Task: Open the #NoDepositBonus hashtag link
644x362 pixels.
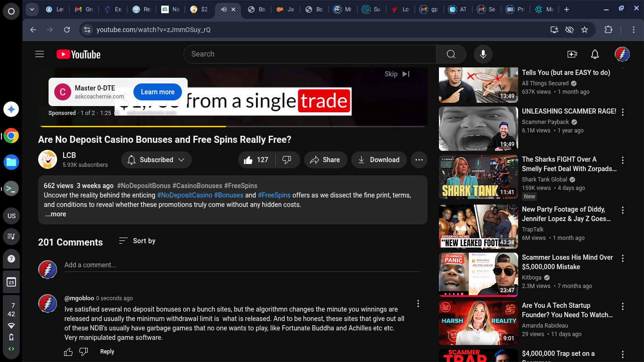Action: [x=144, y=186]
